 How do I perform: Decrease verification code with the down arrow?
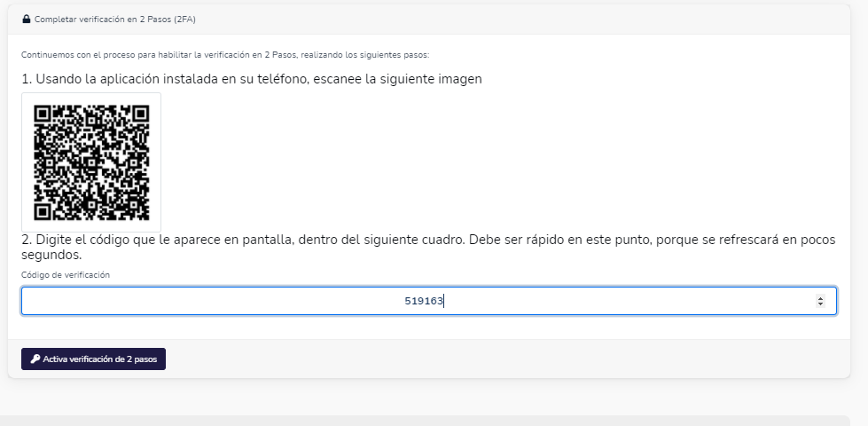(x=820, y=304)
